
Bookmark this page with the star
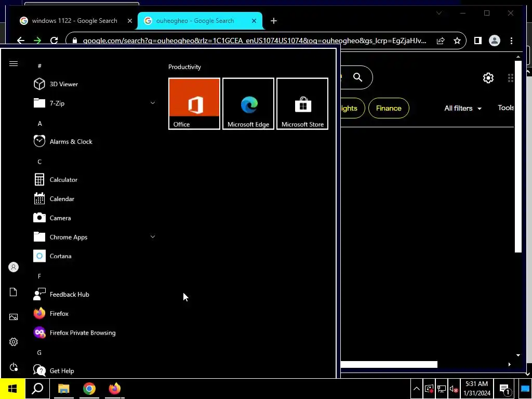point(457,41)
